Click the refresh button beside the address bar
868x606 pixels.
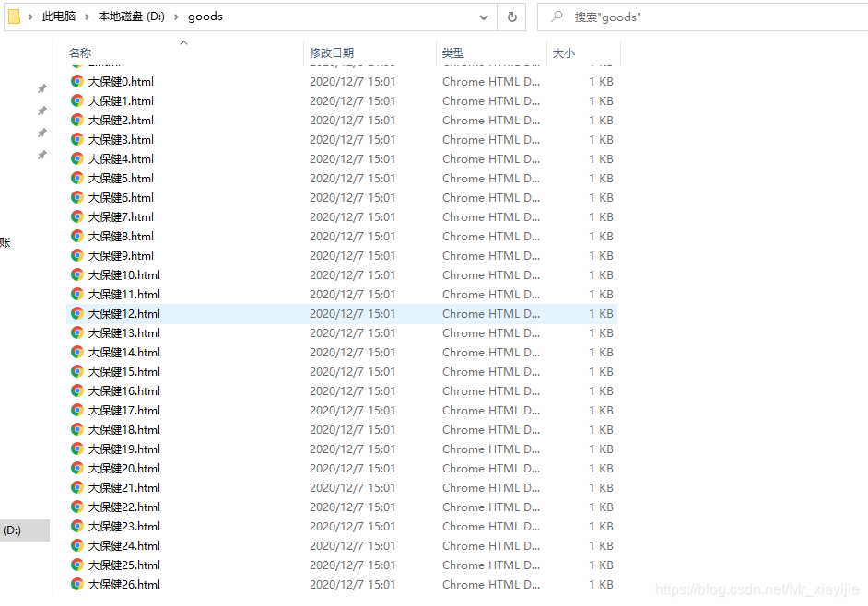[x=512, y=17]
